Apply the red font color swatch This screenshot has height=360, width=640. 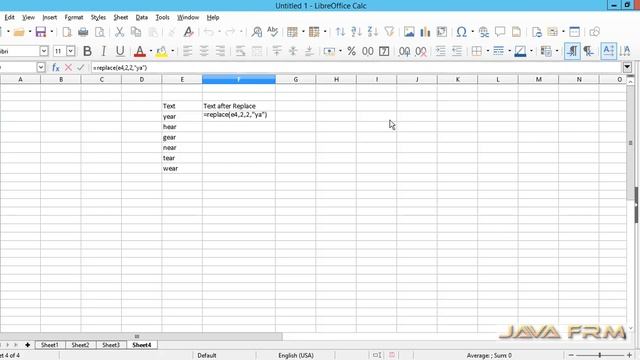point(140,51)
